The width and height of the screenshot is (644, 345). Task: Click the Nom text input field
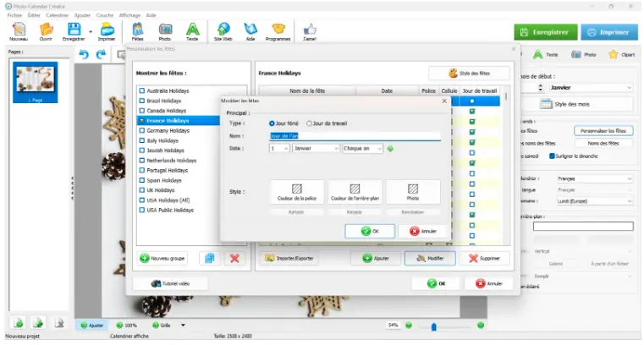click(x=355, y=136)
